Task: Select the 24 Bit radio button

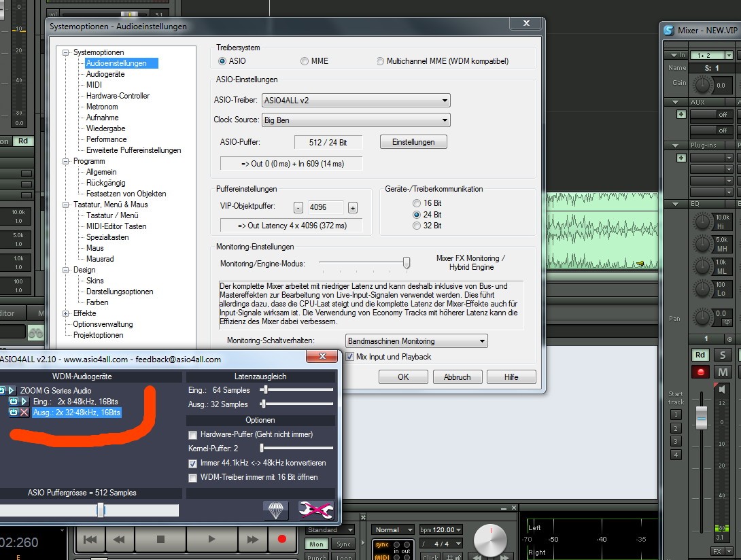Action: coord(416,215)
